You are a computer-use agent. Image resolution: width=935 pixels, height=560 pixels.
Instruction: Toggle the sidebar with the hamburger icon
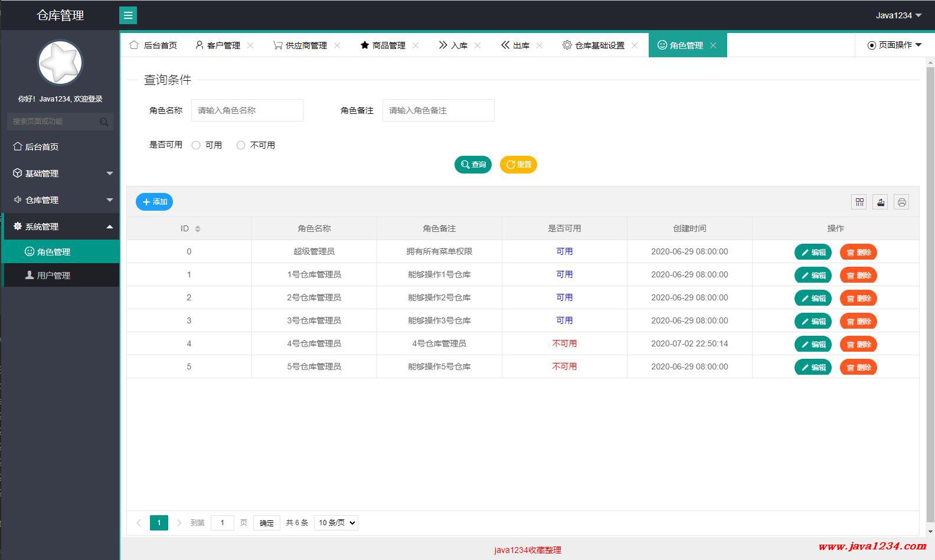pos(128,15)
